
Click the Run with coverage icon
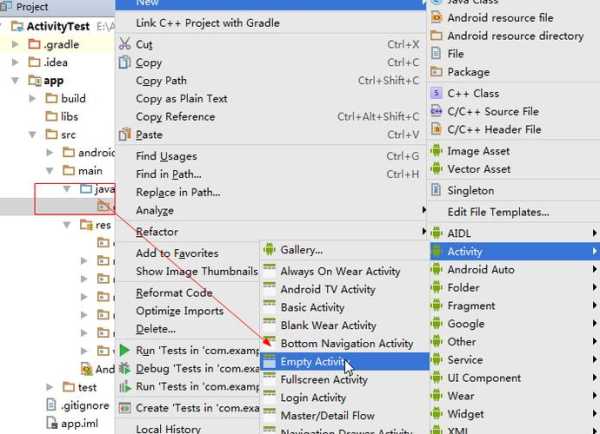click(125, 387)
